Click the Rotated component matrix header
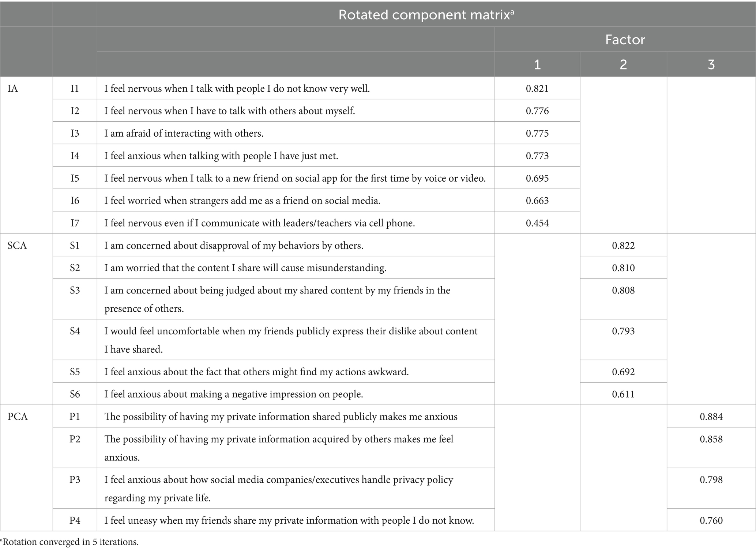 [x=426, y=15]
